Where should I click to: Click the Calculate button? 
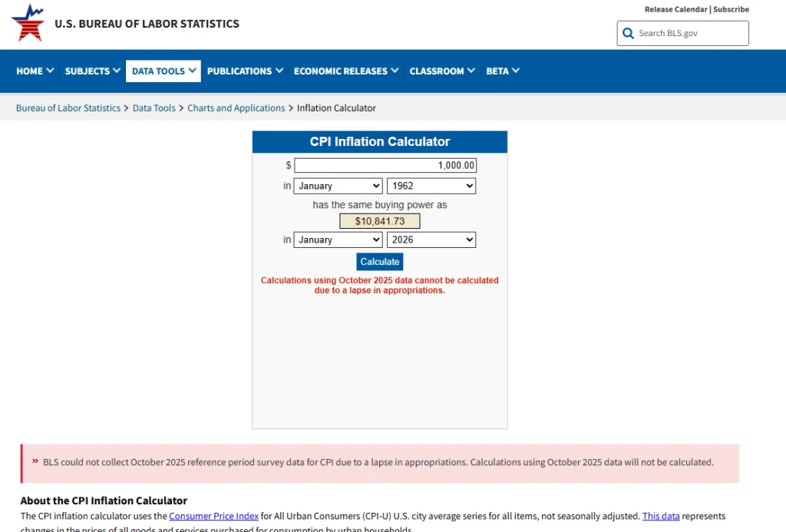coord(380,262)
